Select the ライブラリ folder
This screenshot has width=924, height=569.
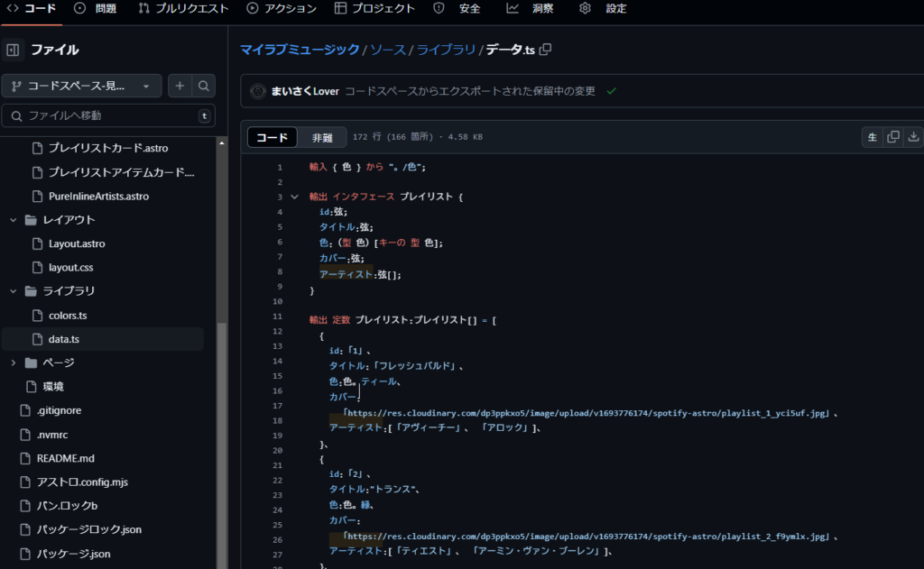point(69,291)
